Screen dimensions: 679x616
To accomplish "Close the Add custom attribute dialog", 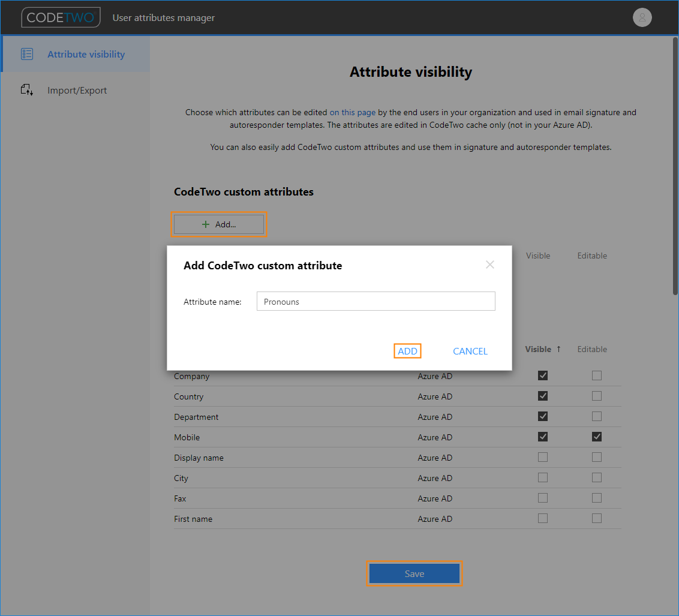I will pyautogui.click(x=490, y=265).
